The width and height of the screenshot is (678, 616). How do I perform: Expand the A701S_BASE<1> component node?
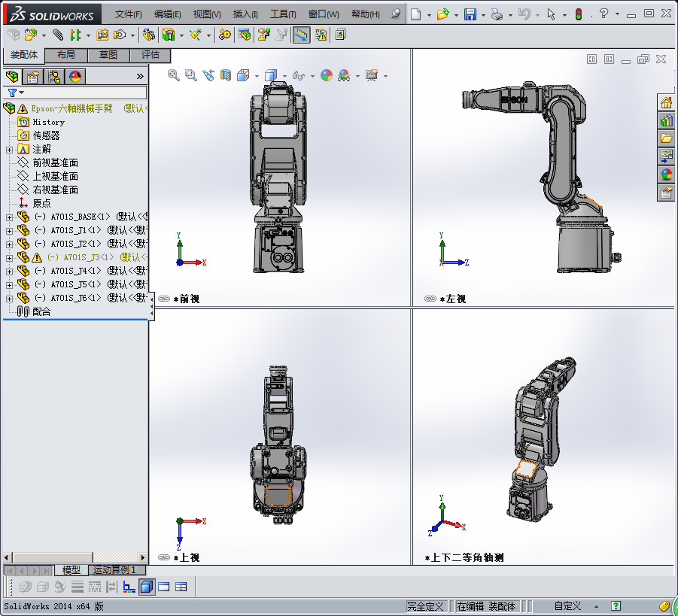coord(9,217)
